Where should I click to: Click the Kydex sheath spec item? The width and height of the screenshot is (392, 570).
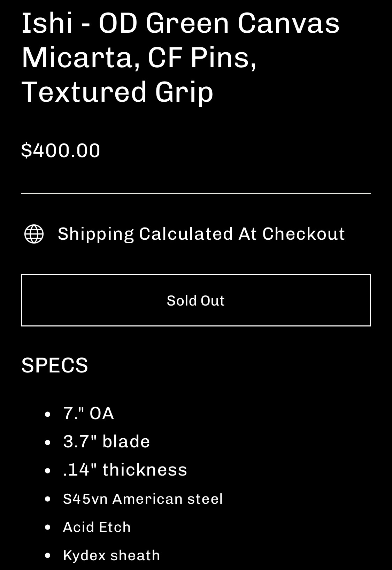point(111,555)
